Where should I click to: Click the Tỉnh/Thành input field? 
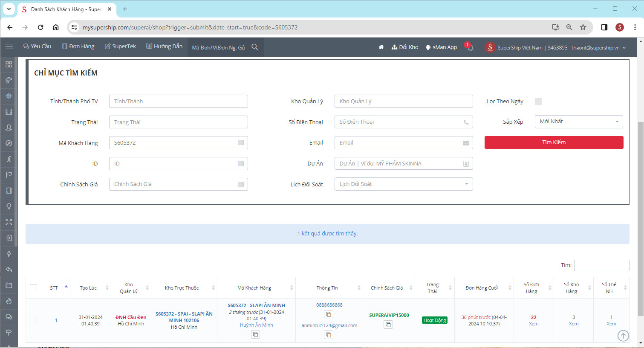pos(179,101)
